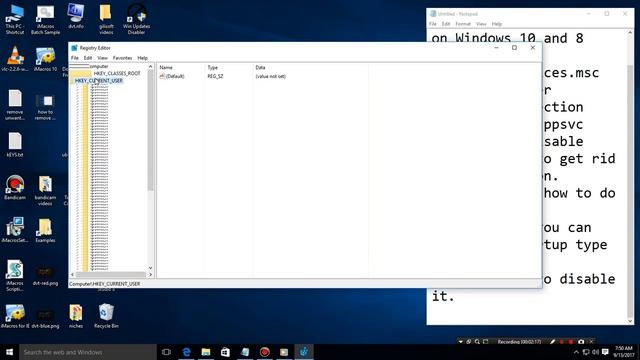The width and height of the screenshot is (640, 360).
Task: Open This PC Shortcut desktop icon
Action: tap(15, 19)
